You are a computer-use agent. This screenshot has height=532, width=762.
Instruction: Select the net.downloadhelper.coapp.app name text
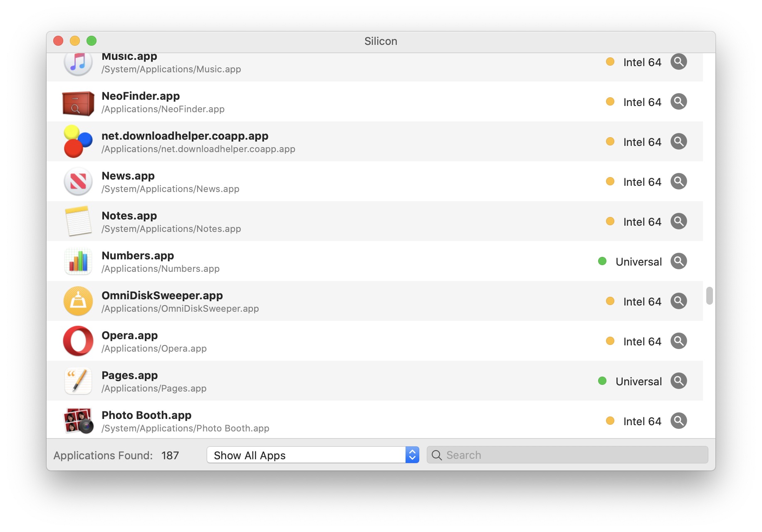185,136
